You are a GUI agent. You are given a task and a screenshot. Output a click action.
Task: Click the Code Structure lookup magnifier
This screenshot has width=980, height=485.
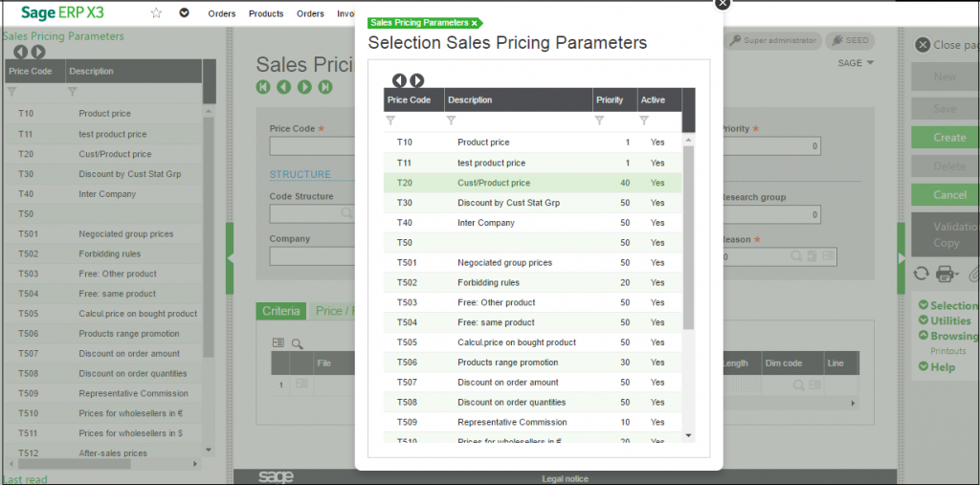click(x=345, y=213)
